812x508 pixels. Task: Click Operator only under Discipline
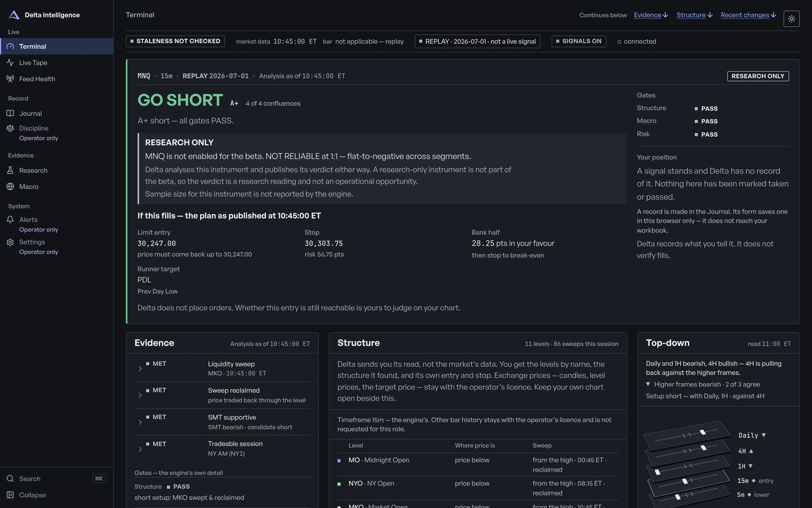click(x=39, y=138)
